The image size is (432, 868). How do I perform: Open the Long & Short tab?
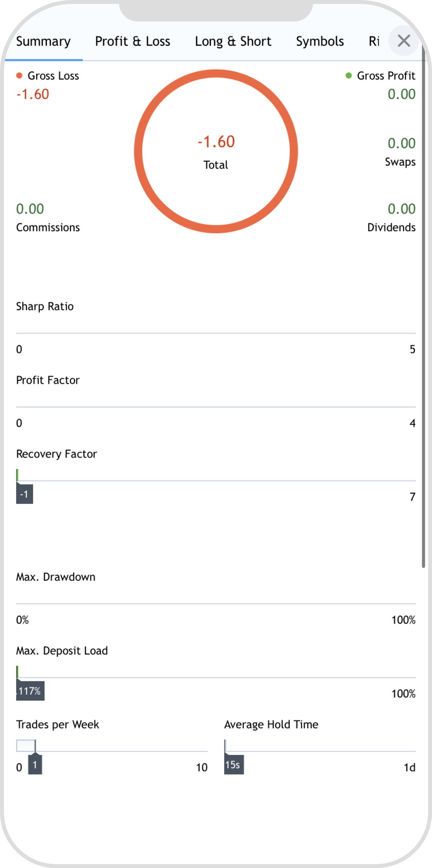coord(233,41)
